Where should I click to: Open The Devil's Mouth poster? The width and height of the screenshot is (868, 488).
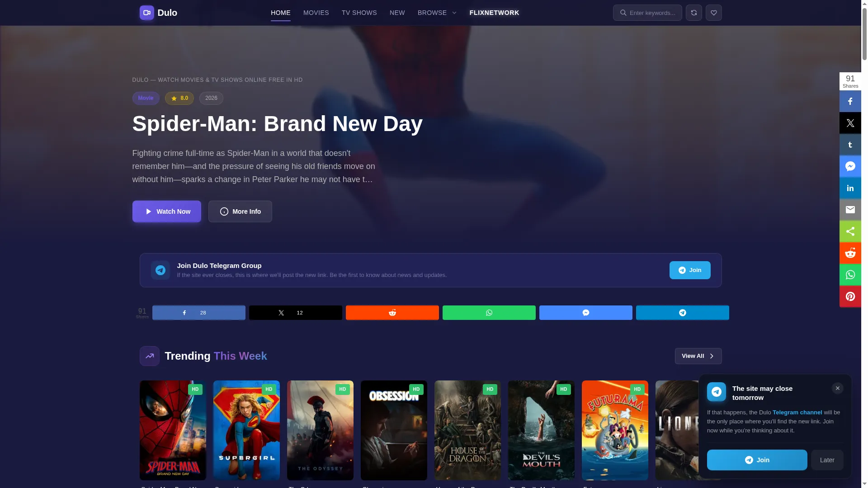541,430
